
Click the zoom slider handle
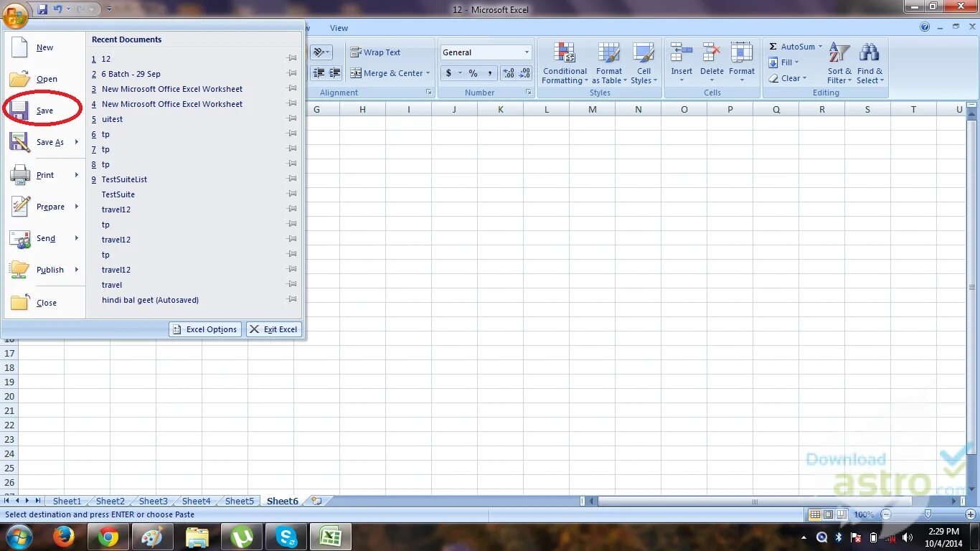pos(928,514)
